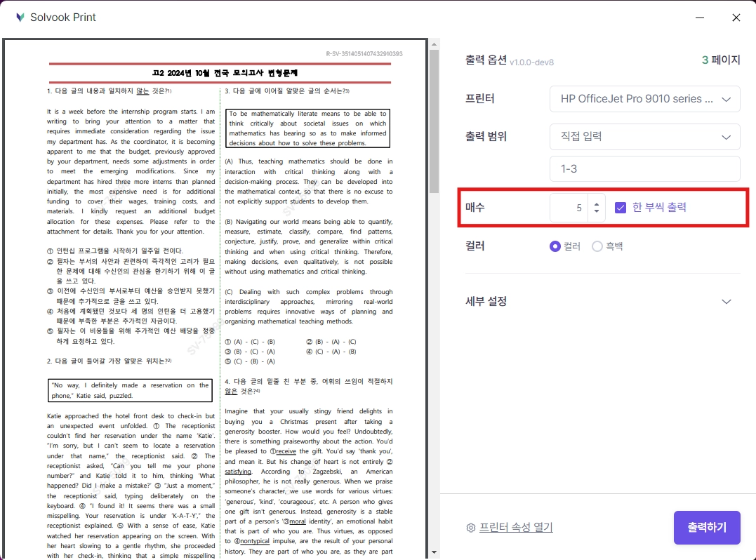Open the 출력 범위 직접 입력 dropdown

pyautogui.click(x=644, y=136)
